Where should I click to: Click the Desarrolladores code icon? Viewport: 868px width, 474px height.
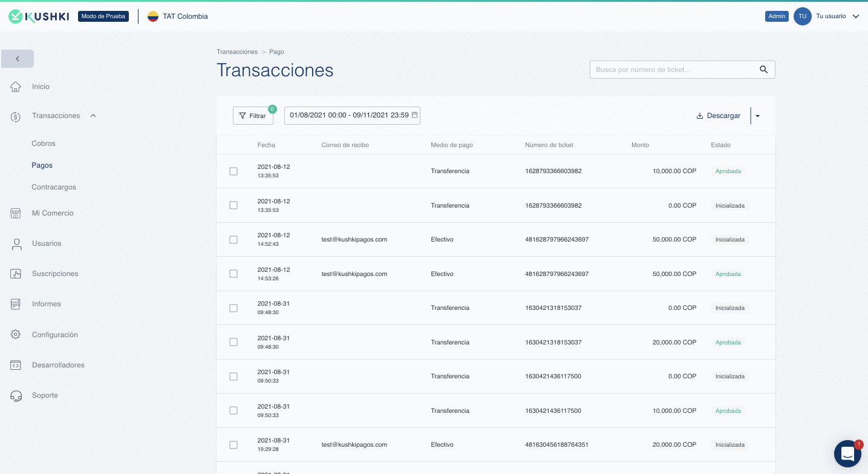click(x=16, y=365)
